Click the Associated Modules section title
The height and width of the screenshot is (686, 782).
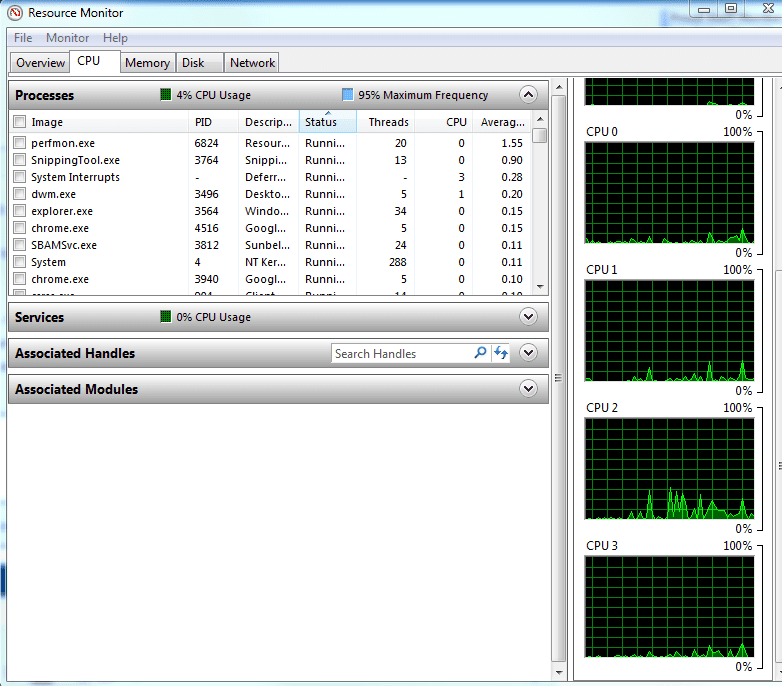pos(76,389)
